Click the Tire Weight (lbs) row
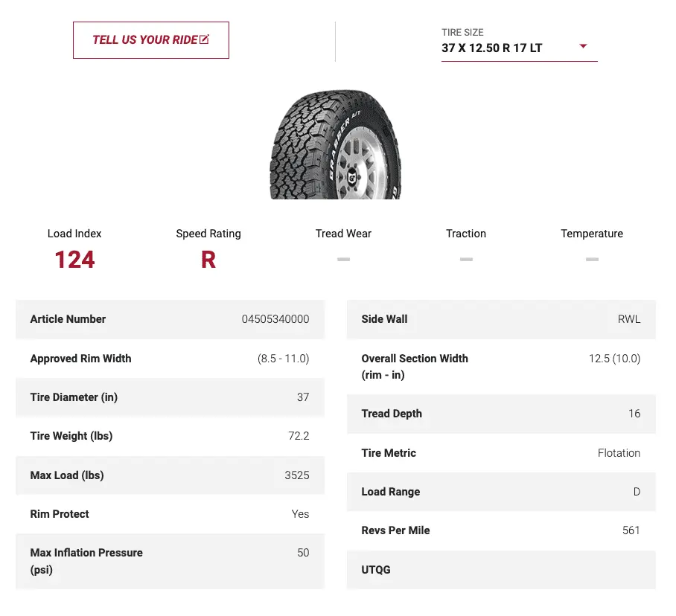Image resolution: width=676 pixels, height=616 pixels. pos(170,436)
